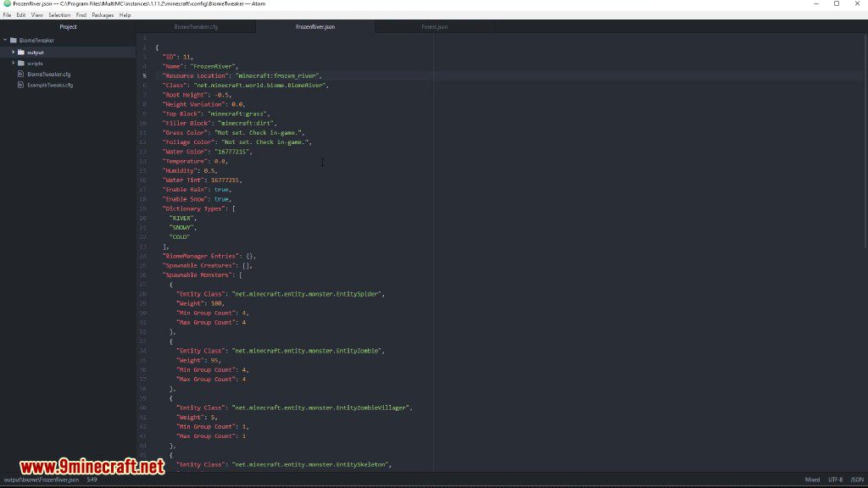This screenshot has width=868, height=488.
Task: Click the editor vertical scrollbar
Action: (865, 141)
